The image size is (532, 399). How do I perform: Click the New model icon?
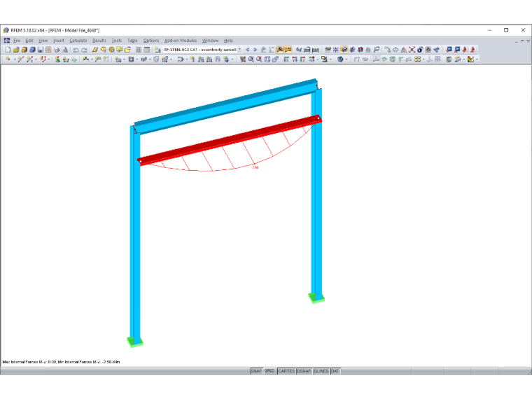coord(8,50)
